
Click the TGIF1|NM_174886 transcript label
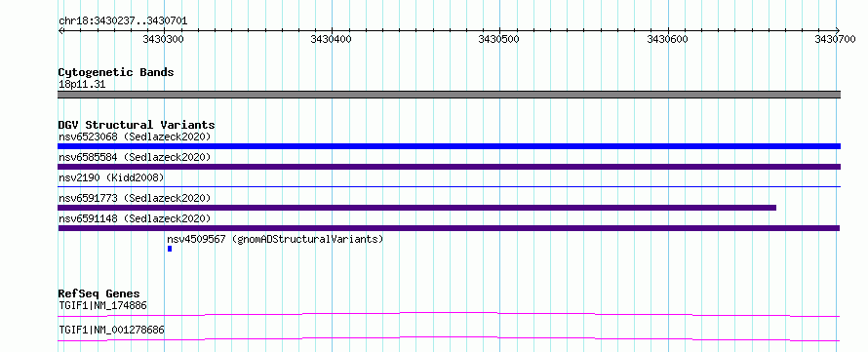(x=103, y=305)
